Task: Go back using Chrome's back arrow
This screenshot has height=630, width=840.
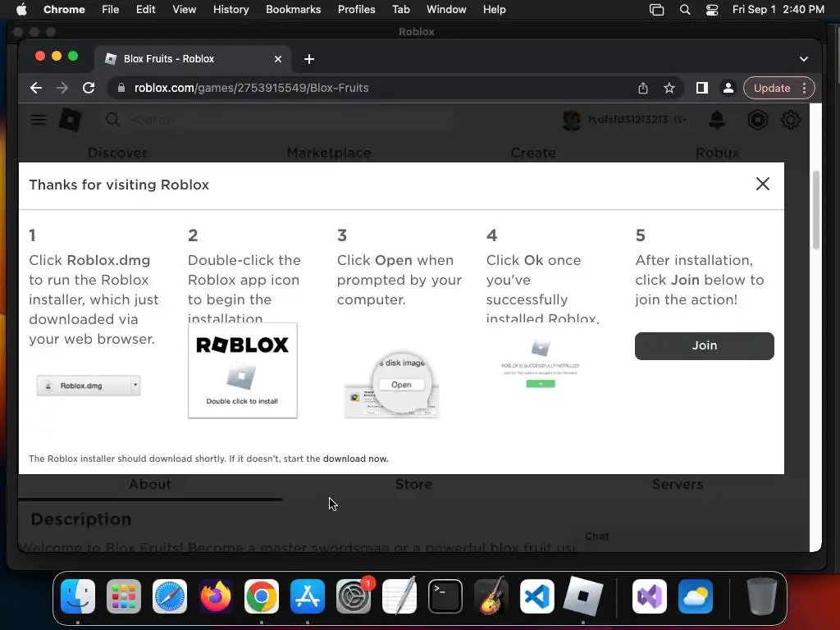Action: click(x=36, y=88)
